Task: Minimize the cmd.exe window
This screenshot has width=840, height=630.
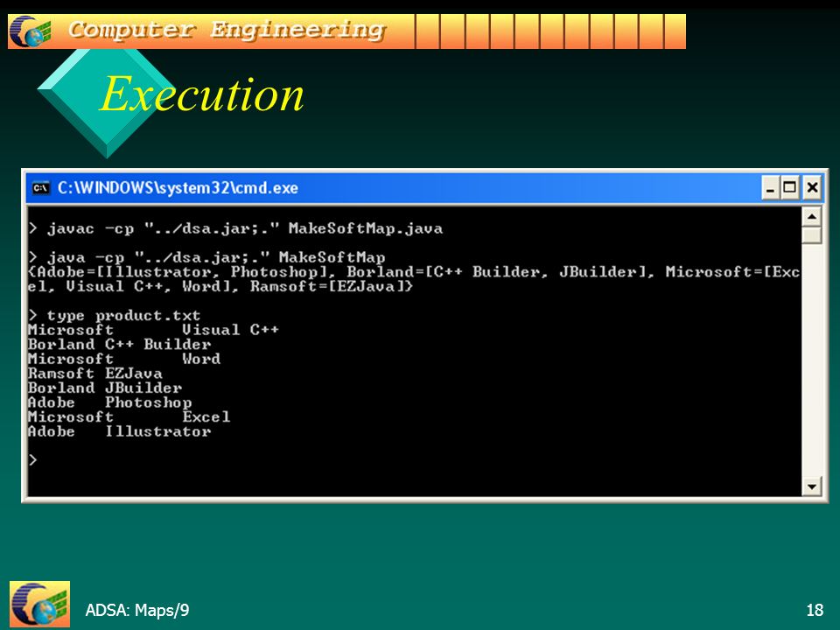Action: click(770, 187)
